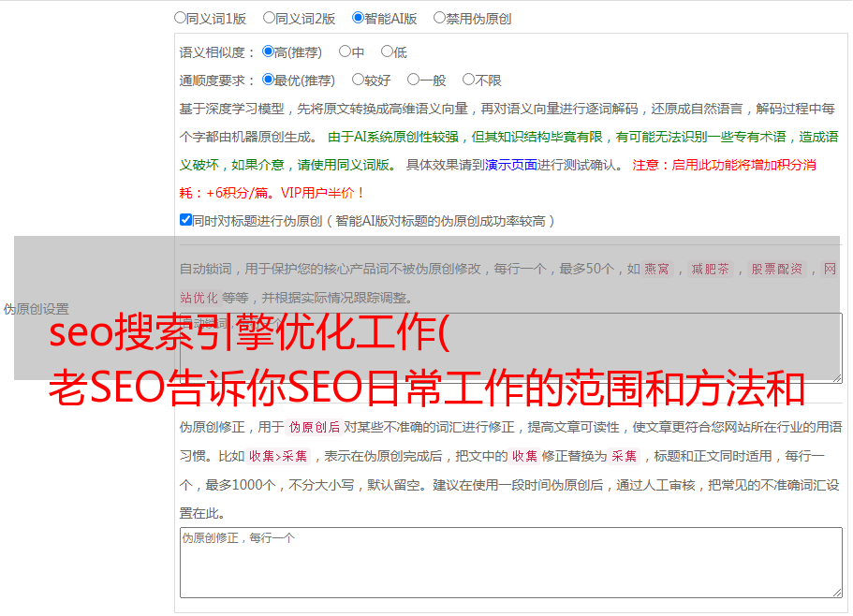This screenshot has width=853, height=616.
Task: Click the 收集>采集 example tag
Action: (x=278, y=456)
